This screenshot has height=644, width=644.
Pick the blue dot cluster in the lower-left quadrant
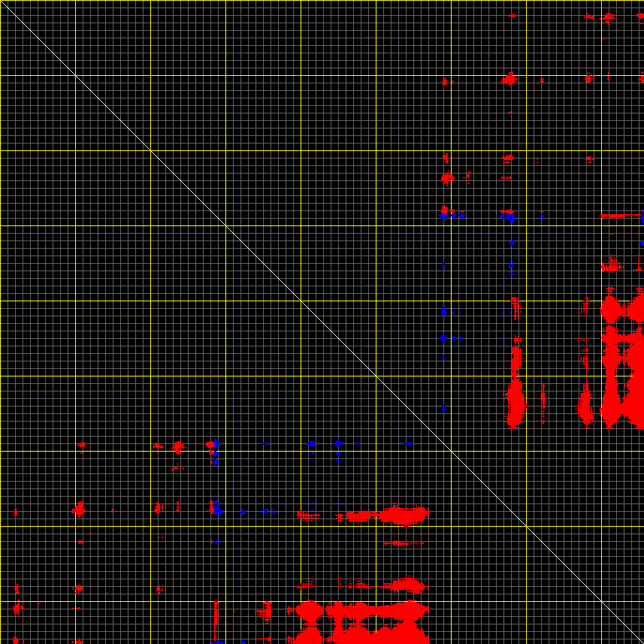216,509
